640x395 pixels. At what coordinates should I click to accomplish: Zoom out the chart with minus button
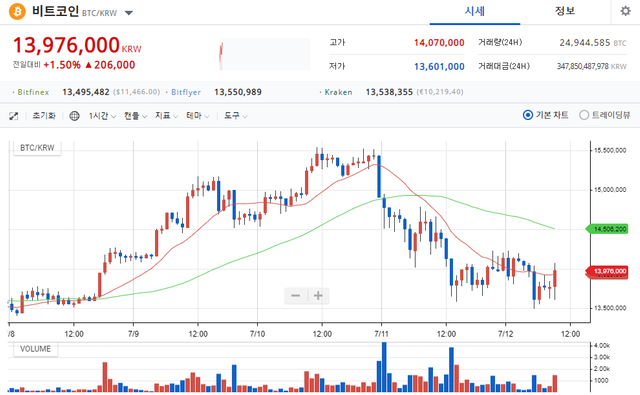tap(296, 295)
